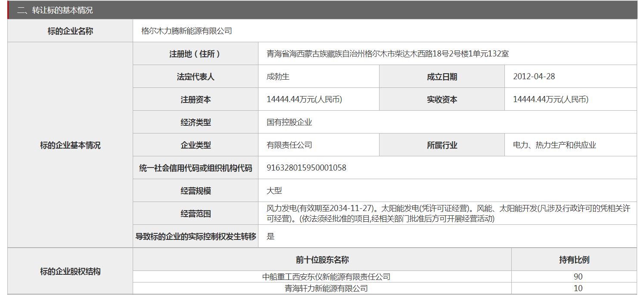This screenshot has width=644, height=295.
Task: Click the establishment date 2012-04-28
Action: tap(534, 77)
